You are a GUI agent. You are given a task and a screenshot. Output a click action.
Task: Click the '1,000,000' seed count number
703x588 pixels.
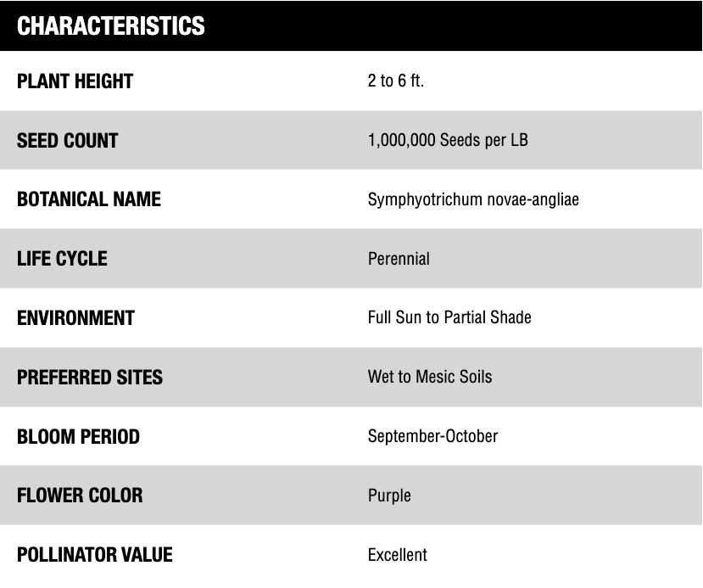(x=401, y=140)
